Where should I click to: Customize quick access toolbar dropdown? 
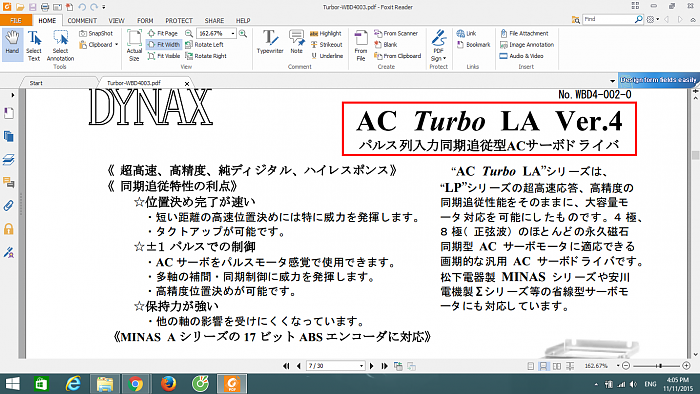click(x=104, y=7)
